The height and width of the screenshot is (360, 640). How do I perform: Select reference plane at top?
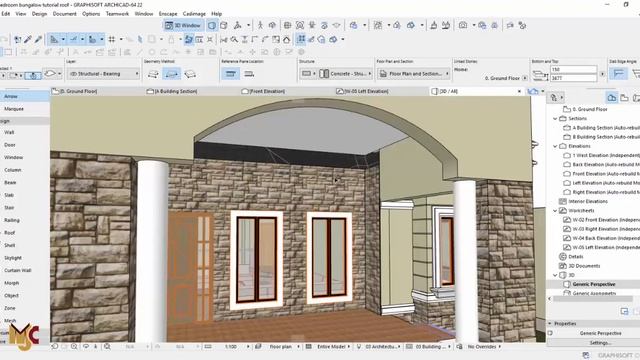231,74
